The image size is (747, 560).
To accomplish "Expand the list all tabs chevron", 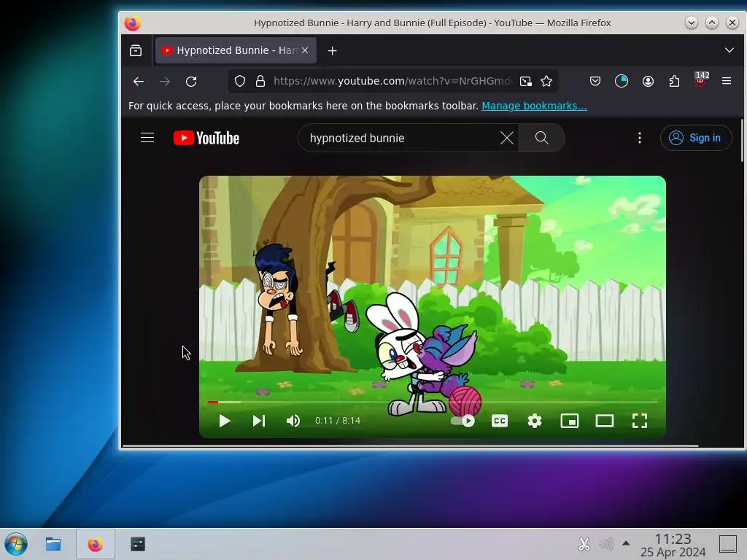I will [x=729, y=50].
